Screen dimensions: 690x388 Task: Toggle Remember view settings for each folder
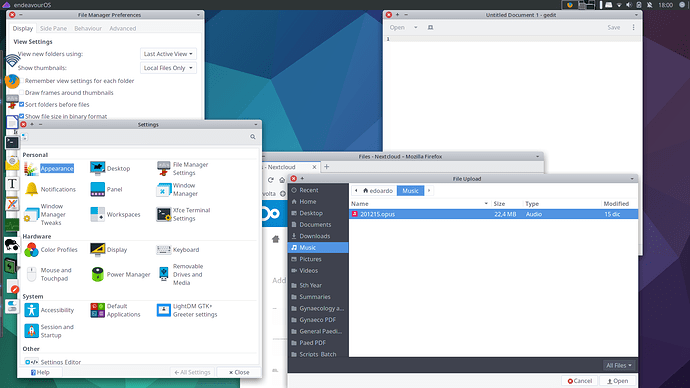[21, 81]
